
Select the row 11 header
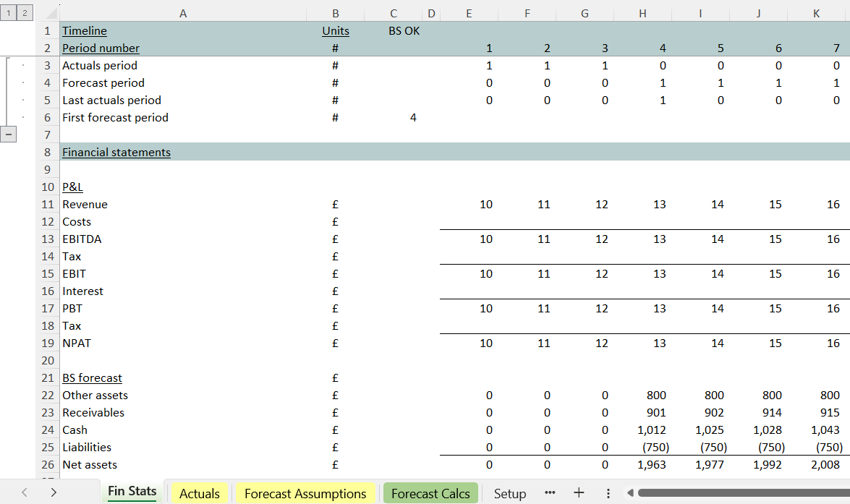pyautogui.click(x=48, y=205)
